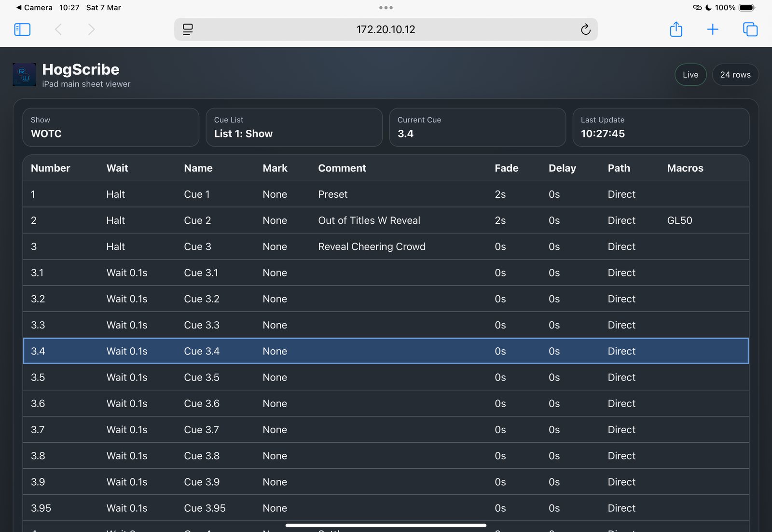
Task: Select the Cue 3.8 name cell
Action: coord(202,456)
